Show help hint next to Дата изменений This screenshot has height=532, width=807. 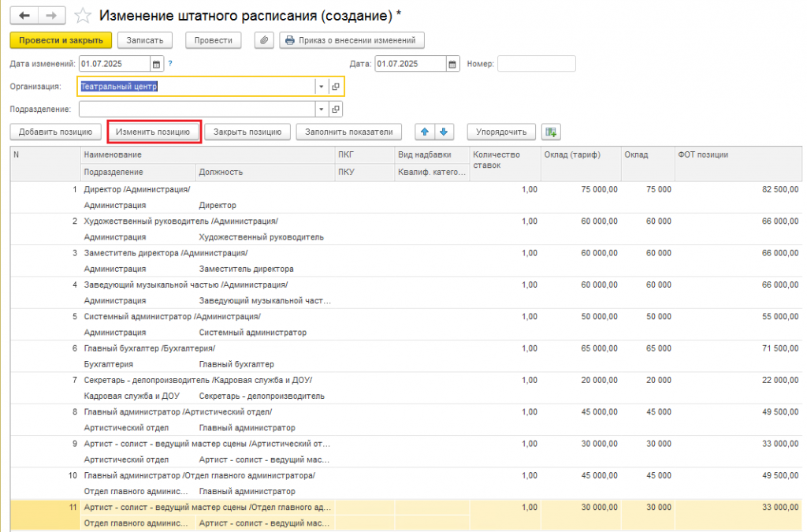click(170, 64)
